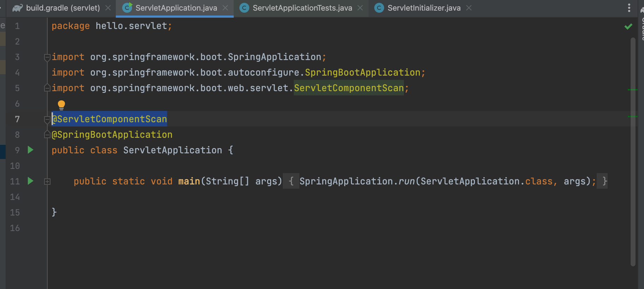The height and width of the screenshot is (289, 644).
Task: Click class icon on ServletApplicationTests.java tab
Action: pos(244,8)
